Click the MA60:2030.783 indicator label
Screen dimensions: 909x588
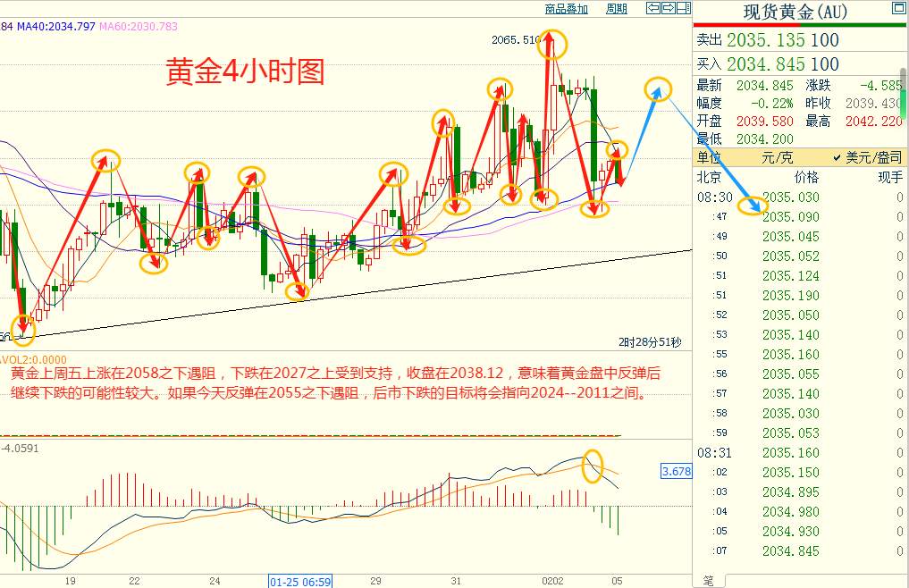point(139,26)
